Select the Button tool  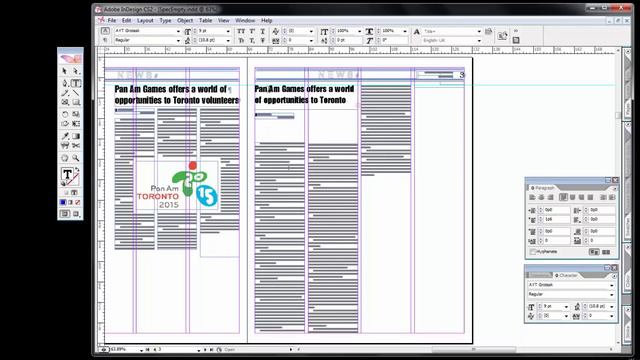tap(64, 145)
